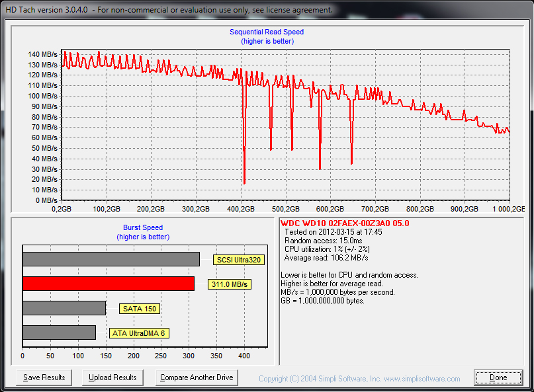Open the www.simplisoftware.com link
This screenshot has width=534, height=392.
pyautogui.click(x=422, y=379)
